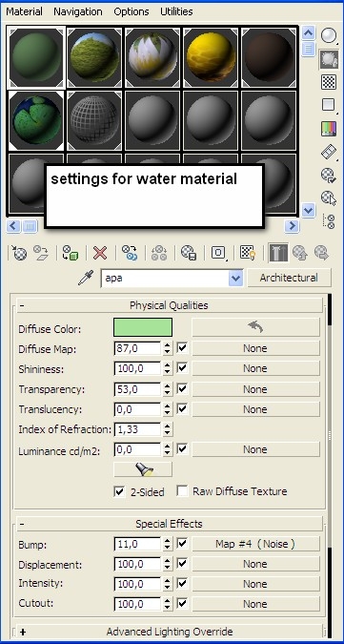Enable the Raw Diffuse Texture checkbox

pyautogui.click(x=182, y=491)
